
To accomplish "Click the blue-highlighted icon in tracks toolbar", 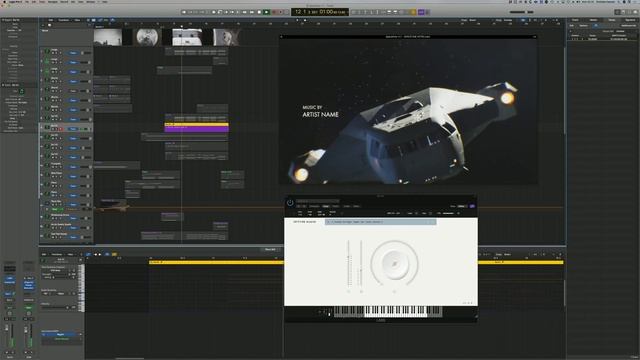I will [x=93, y=20].
